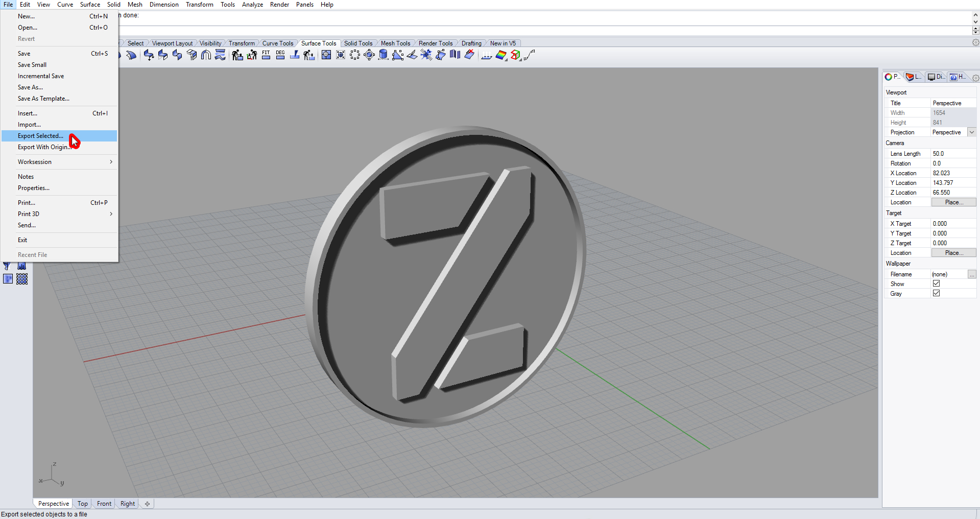Click the FIT surface tool icon
Viewport: 980px width, 519px height.
point(266,55)
